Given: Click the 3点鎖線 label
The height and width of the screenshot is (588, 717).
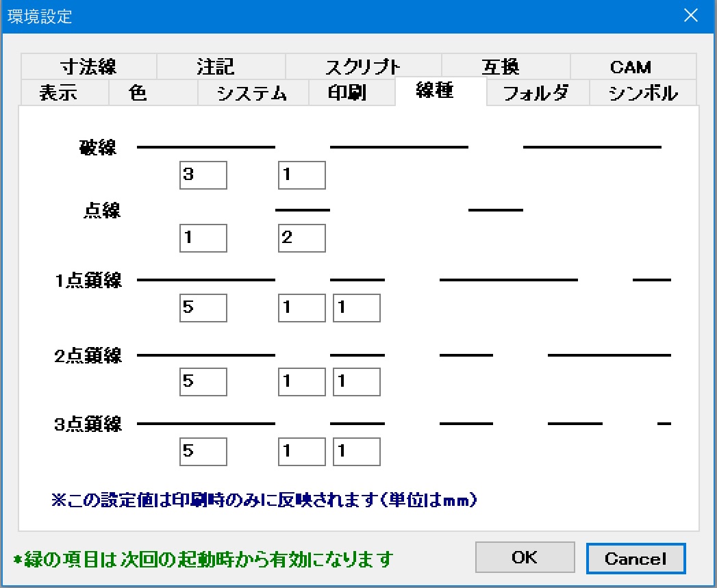Looking at the screenshot, I should [88, 424].
